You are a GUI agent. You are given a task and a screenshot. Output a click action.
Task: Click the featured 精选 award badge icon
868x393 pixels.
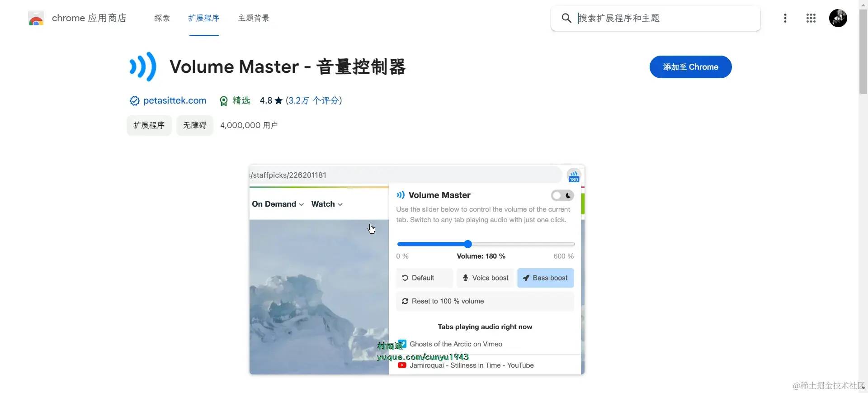pos(223,101)
